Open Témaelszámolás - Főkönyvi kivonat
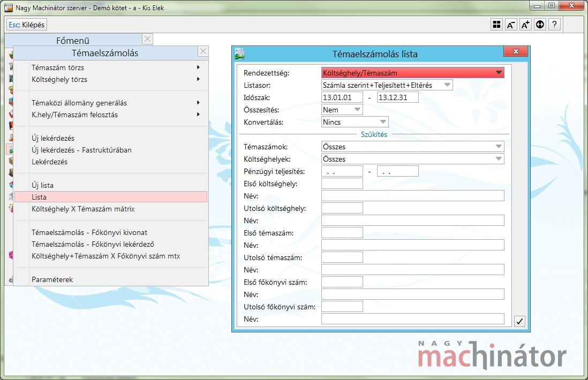The width and height of the screenshot is (588, 380). pos(111,232)
